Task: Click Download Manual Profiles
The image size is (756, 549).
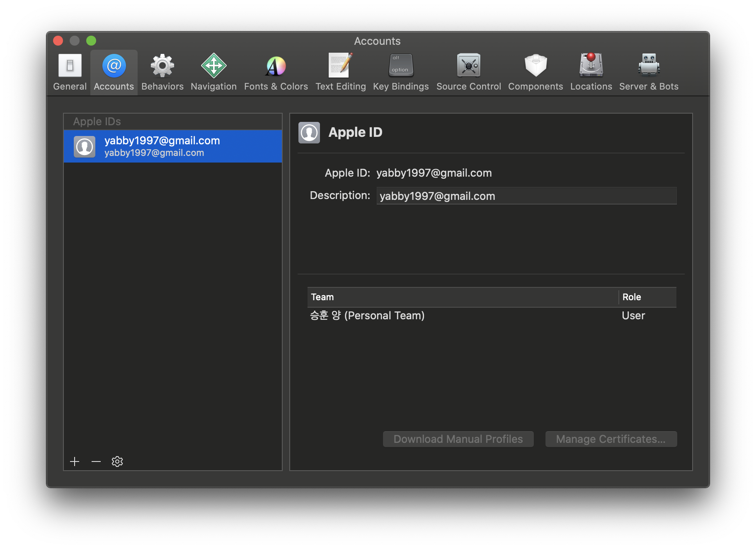Action: (458, 439)
